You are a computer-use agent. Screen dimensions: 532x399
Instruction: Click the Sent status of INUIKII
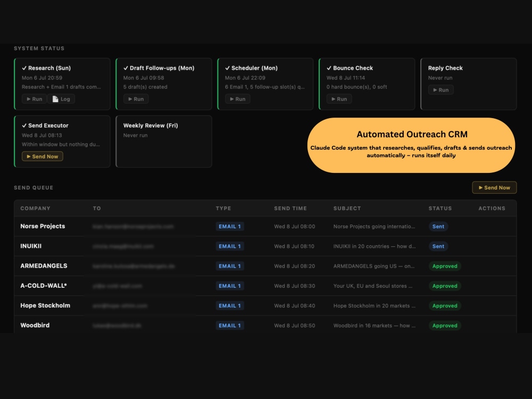pyautogui.click(x=438, y=246)
